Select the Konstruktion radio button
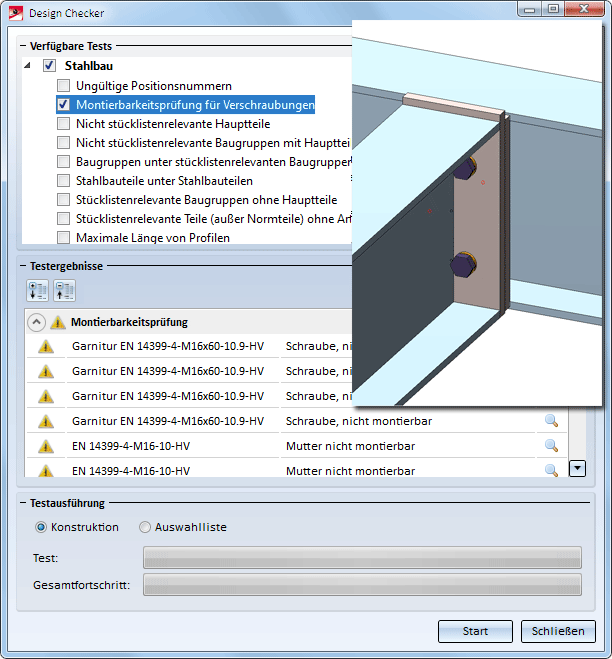Viewport: 612px width, 659px height. pos(41,527)
